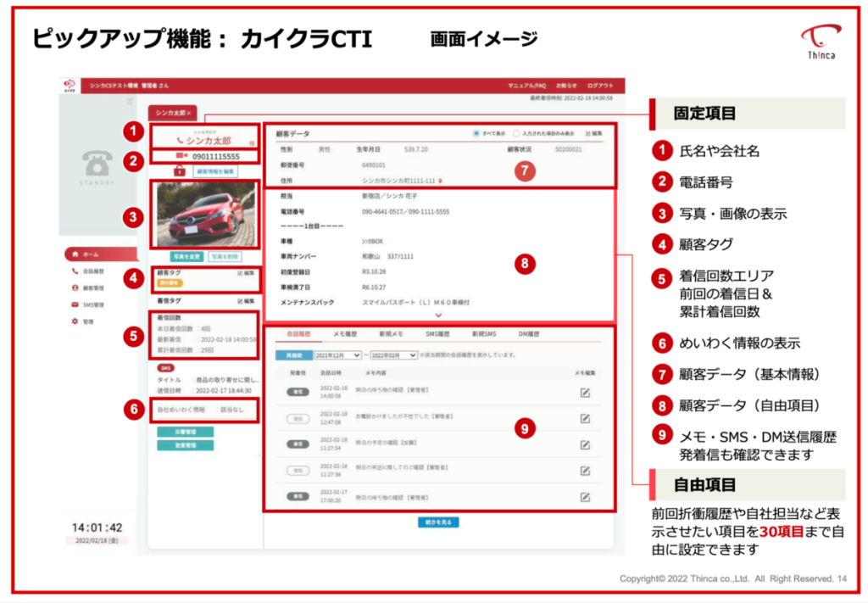This screenshot has width=868, height=603.
Task: Open the 新規SMS tab
Action: click(484, 334)
